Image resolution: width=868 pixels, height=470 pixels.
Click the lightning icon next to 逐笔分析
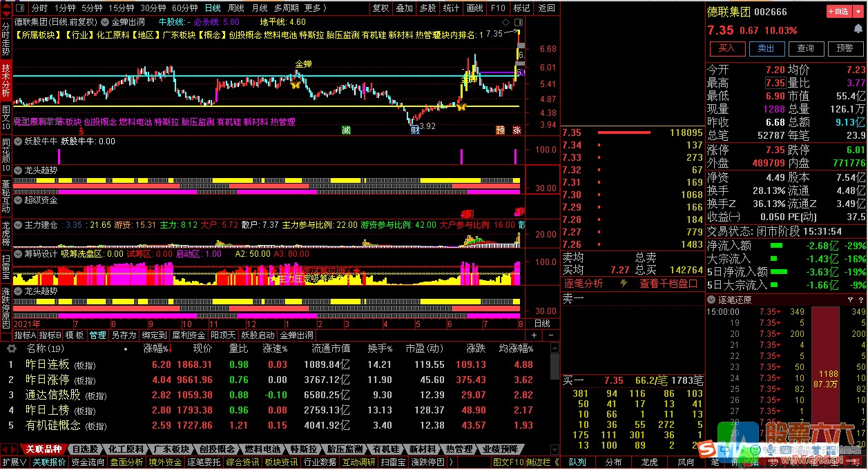tap(624, 283)
